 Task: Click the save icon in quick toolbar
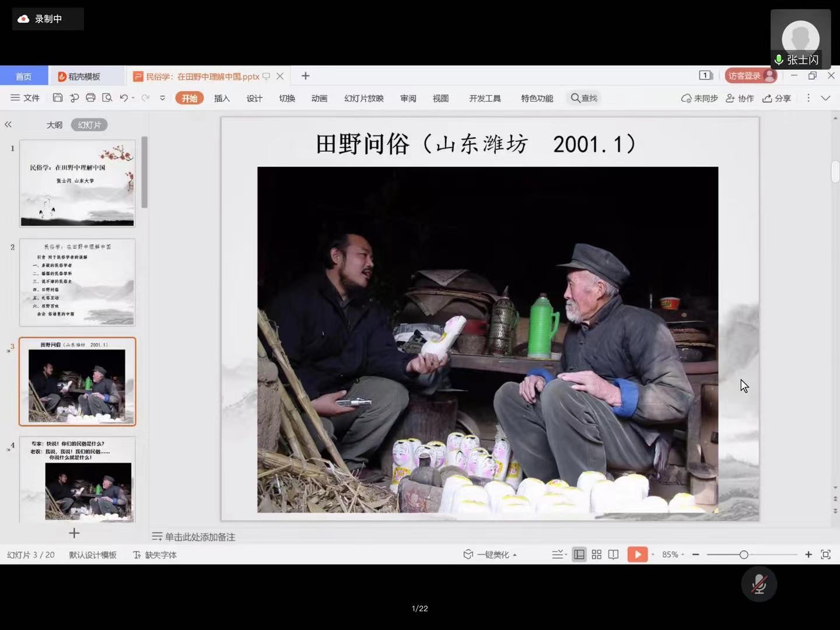(57, 98)
